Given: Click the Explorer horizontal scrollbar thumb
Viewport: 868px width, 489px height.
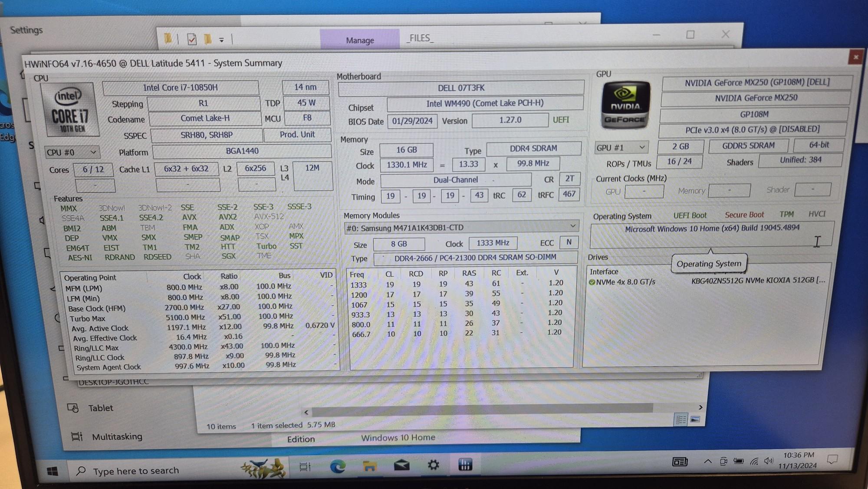Looking at the screenshot, I should 483,409.
